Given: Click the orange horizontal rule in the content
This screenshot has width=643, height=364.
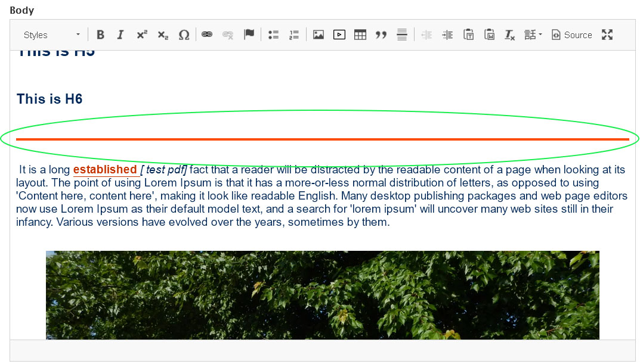Looking at the screenshot, I should (x=322, y=139).
